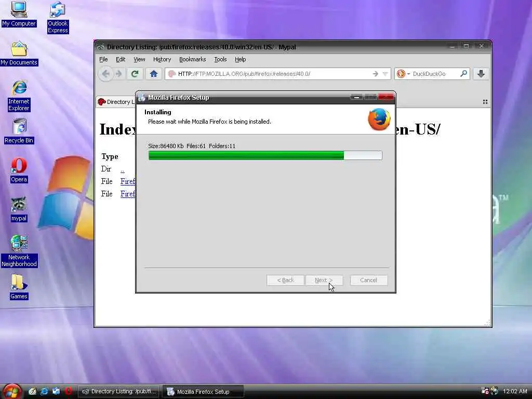Click the 'Type' column header on the page
The image size is (532, 399).
pos(110,156)
